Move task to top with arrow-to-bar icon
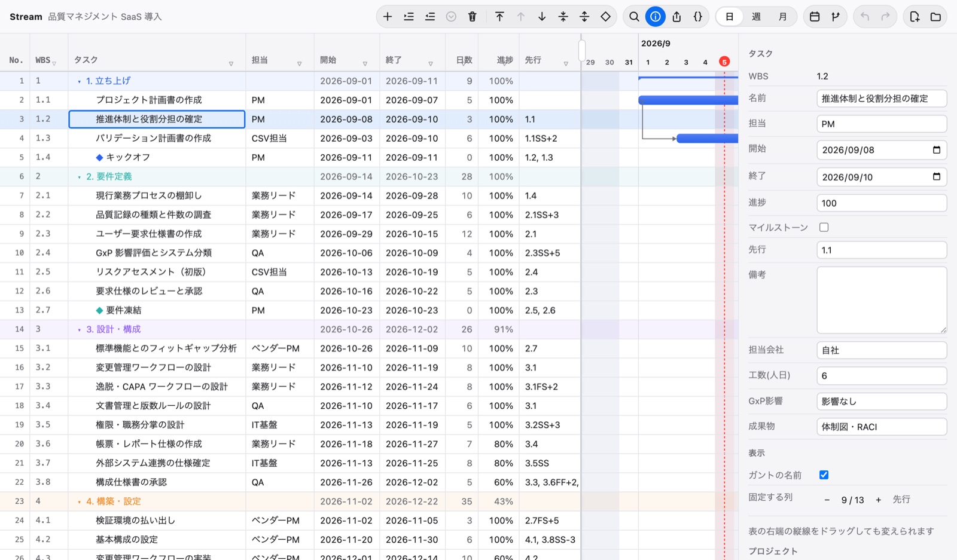Viewport: 957px width, 560px height. (x=499, y=17)
